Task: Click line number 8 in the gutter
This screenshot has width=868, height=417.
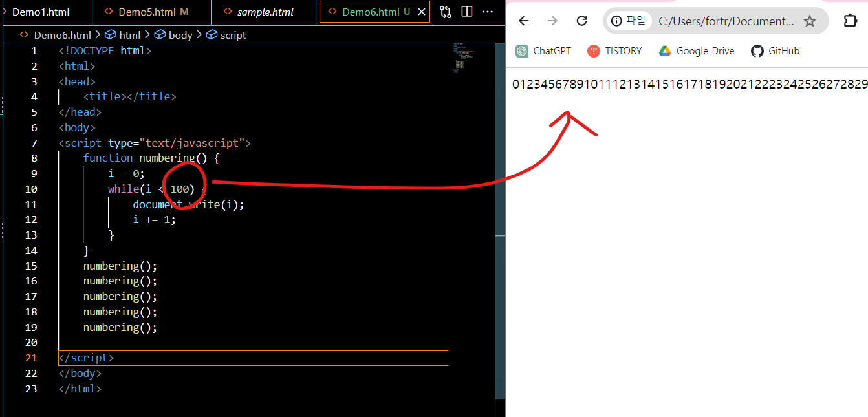Action: (34, 158)
